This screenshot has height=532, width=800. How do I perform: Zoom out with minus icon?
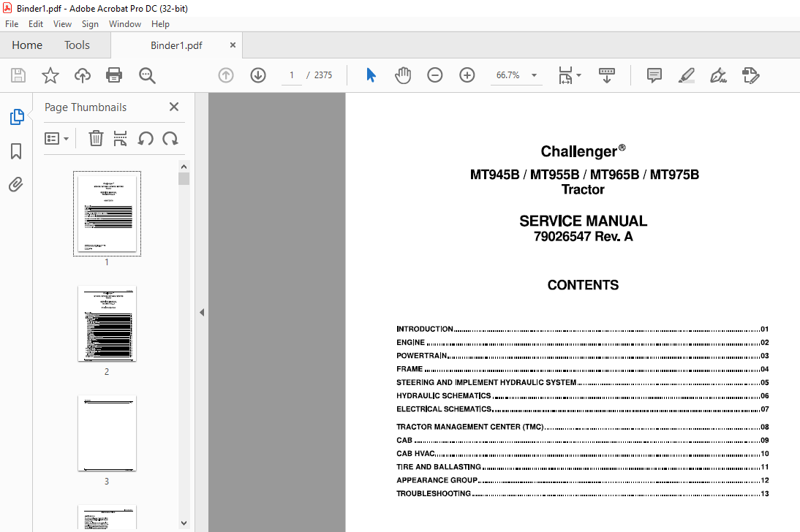[x=434, y=75]
